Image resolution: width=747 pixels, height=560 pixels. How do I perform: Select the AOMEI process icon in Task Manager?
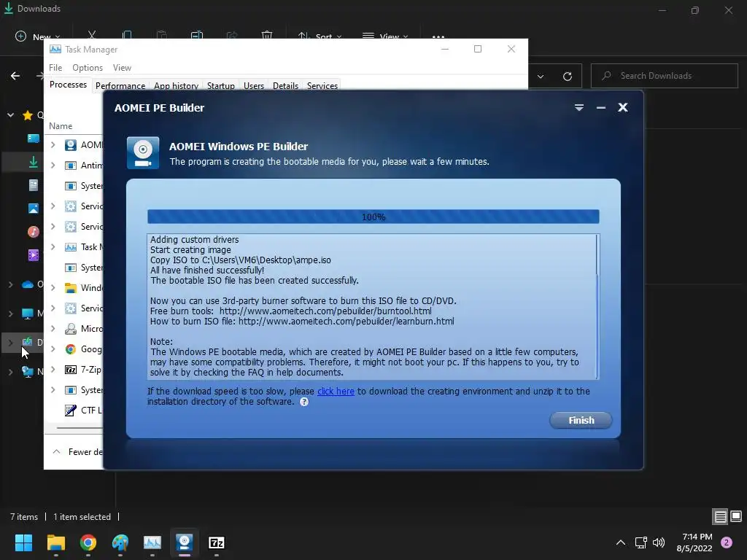coord(71,145)
